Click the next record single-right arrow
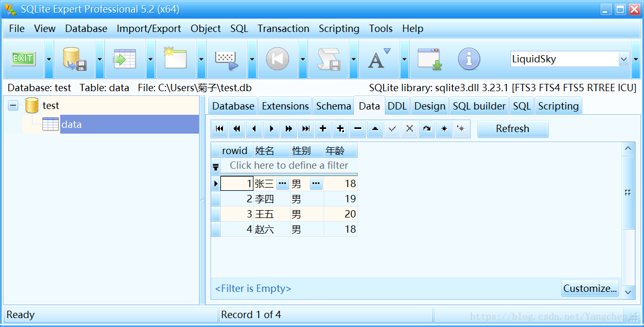 [x=271, y=128]
